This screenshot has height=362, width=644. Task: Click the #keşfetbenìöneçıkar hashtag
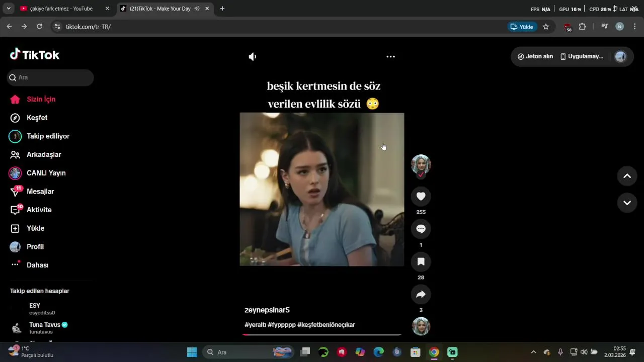[x=327, y=325]
